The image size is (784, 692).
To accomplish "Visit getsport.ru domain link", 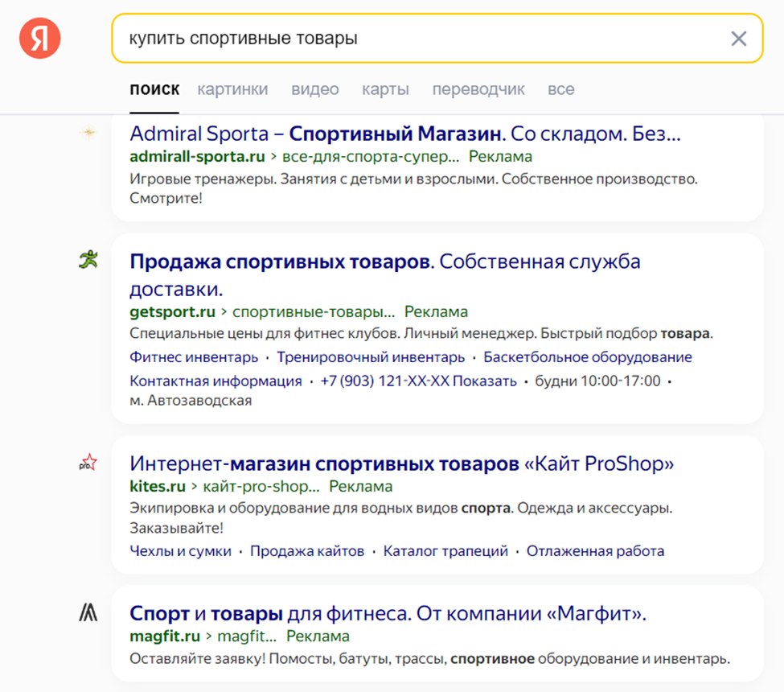I will (172, 311).
